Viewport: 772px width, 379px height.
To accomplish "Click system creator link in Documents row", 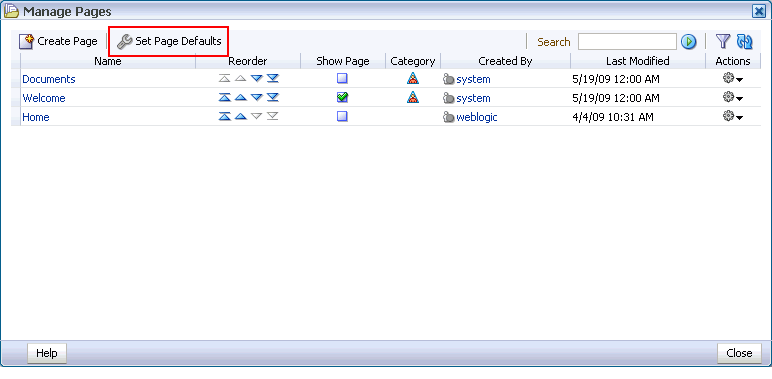I will coord(473,79).
